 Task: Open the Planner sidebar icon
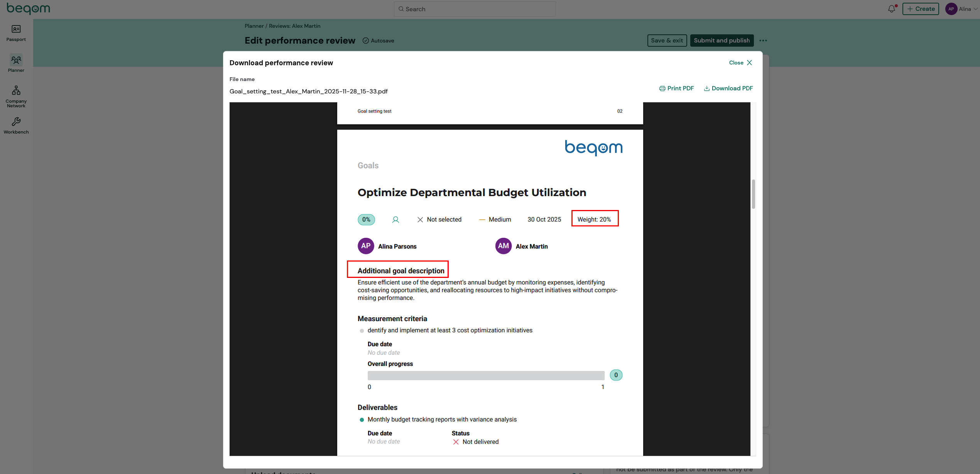coord(16,60)
